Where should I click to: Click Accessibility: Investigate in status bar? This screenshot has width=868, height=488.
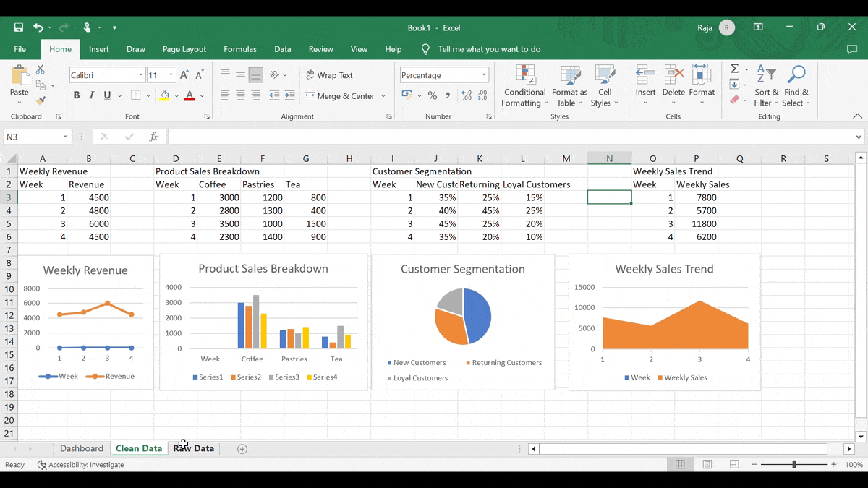pyautogui.click(x=81, y=465)
